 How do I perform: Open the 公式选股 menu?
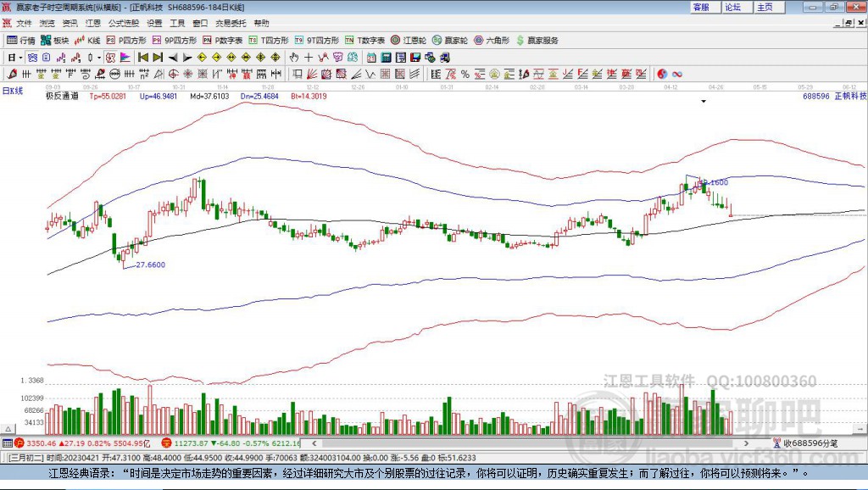124,23
